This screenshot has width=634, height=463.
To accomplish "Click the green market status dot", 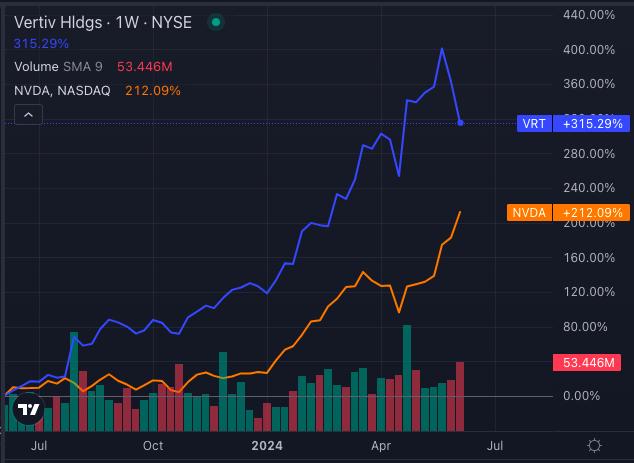I will pyautogui.click(x=214, y=21).
